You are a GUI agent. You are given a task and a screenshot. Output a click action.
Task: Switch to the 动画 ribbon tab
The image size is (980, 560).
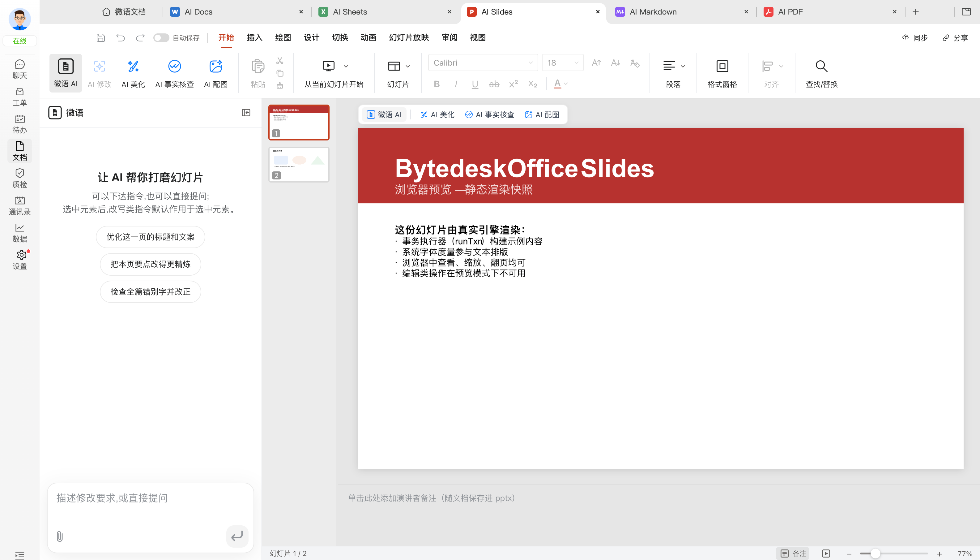(368, 37)
